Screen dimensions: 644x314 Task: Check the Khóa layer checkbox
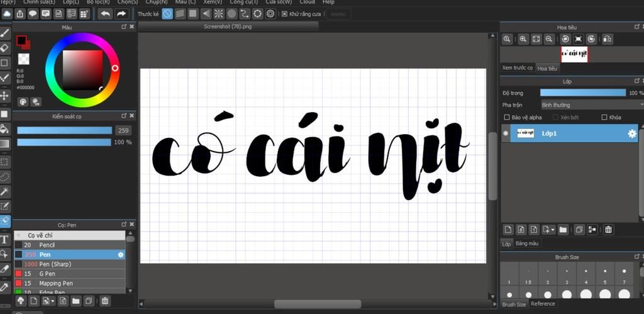point(604,118)
